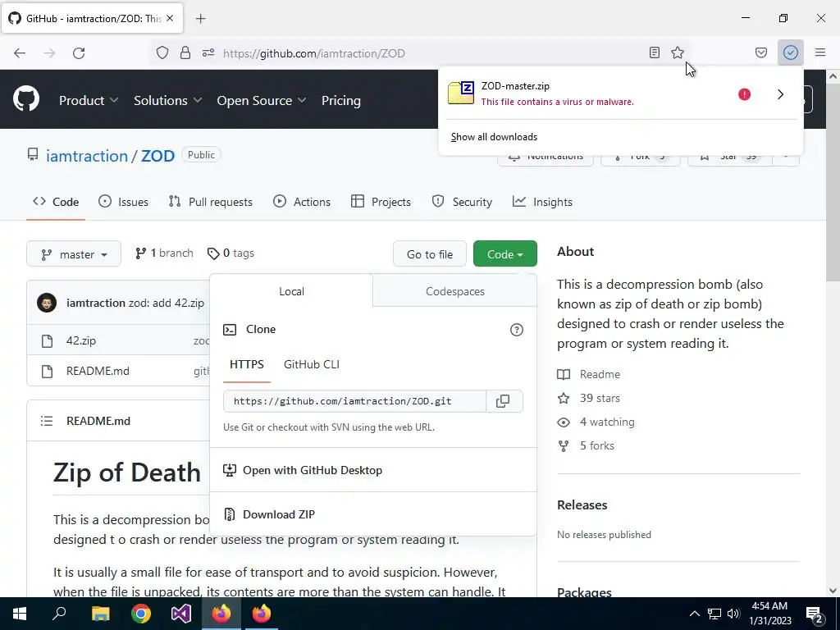Select the HTTPS clone option

(x=246, y=365)
